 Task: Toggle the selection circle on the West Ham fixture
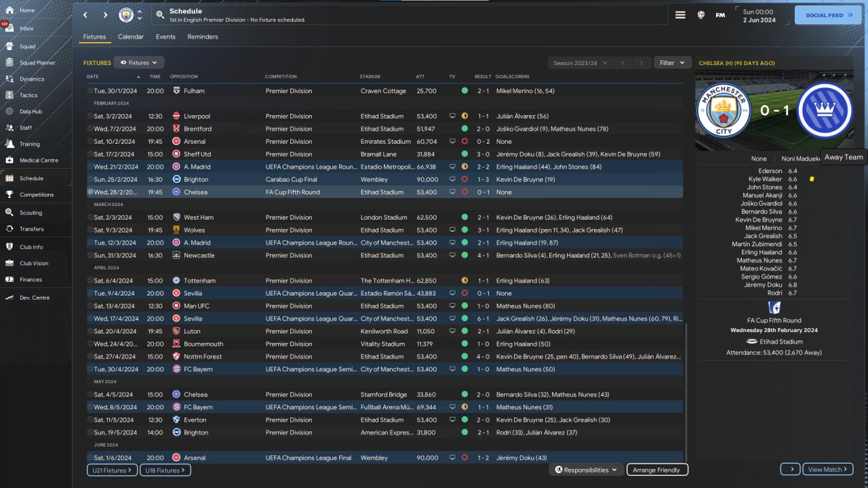click(x=90, y=218)
